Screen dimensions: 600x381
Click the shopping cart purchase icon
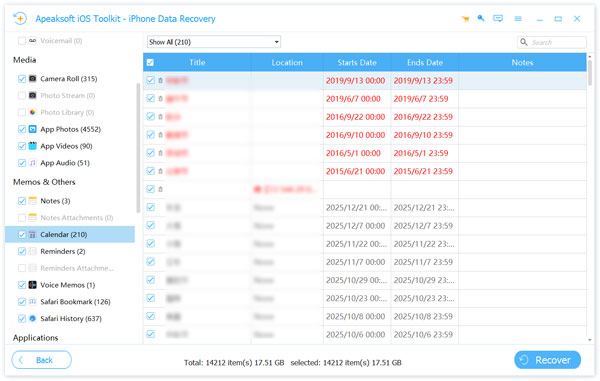[465, 19]
